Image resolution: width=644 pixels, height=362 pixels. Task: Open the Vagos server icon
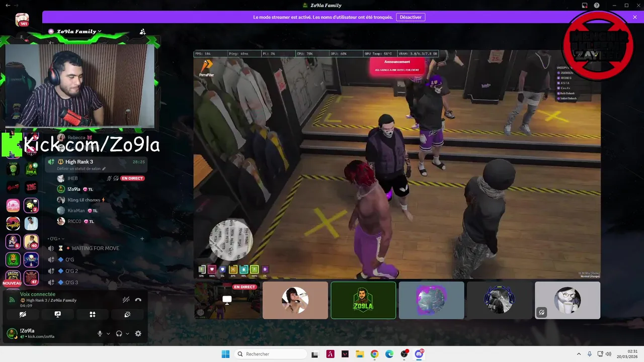pyautogui.click(x=13, y=278)
